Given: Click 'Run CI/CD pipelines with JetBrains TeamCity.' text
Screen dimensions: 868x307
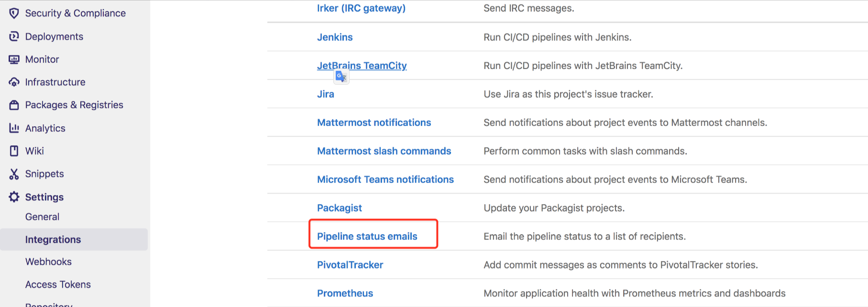Looking at the screenshot, I should point(583,66).
